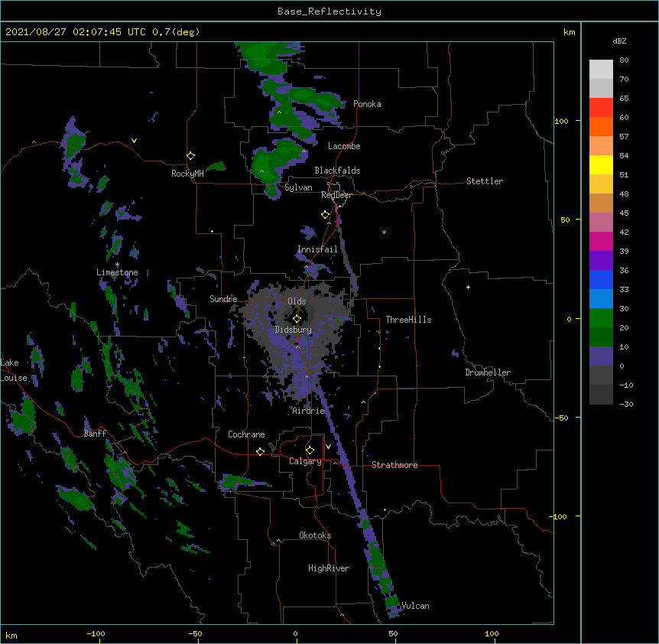The image size is (659, 644).
Task: Click the dBZ legend heading
Action: pos(619,41)
